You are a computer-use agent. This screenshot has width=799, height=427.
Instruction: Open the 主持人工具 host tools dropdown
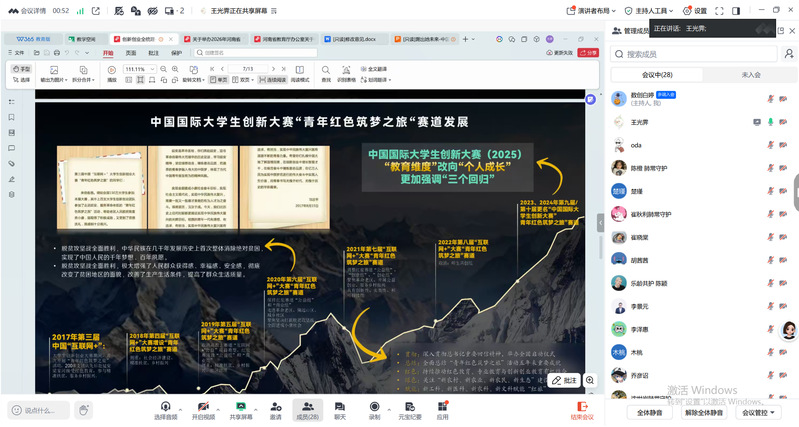tap(649, 10)
